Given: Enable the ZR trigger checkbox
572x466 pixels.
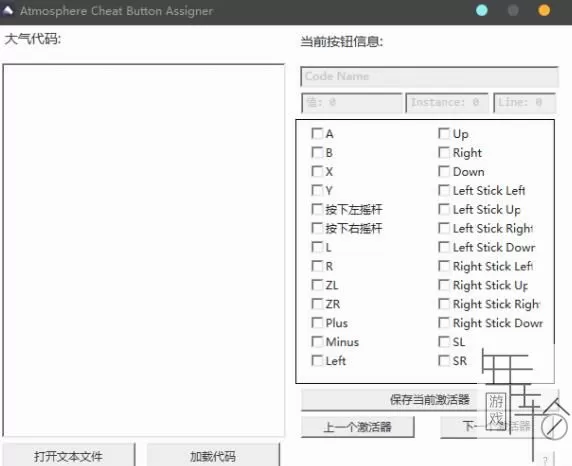Looking at the screenshot, I should (317, 304).
